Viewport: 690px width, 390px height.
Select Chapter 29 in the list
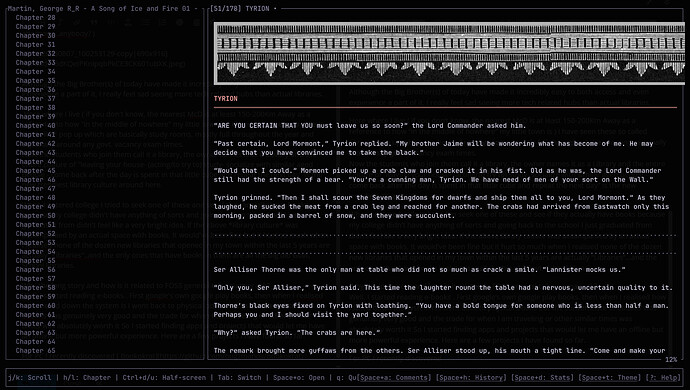tap(36, 26)
